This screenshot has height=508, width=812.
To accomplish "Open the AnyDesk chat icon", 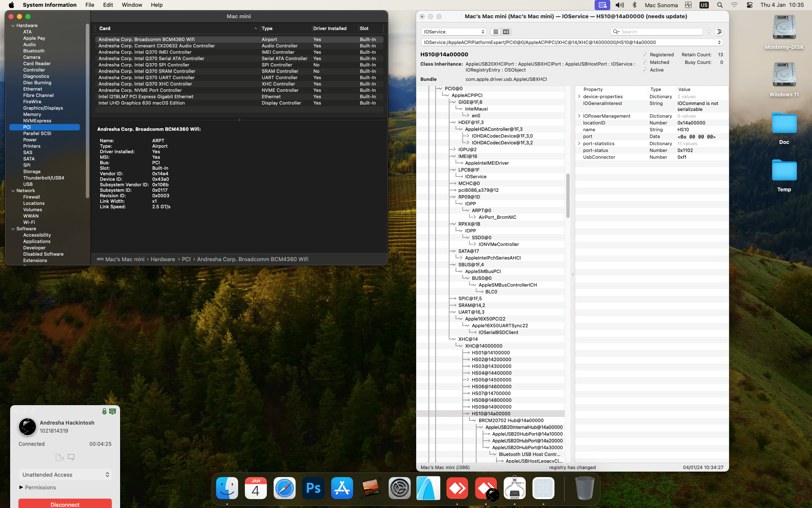I will tap(71, 457).
